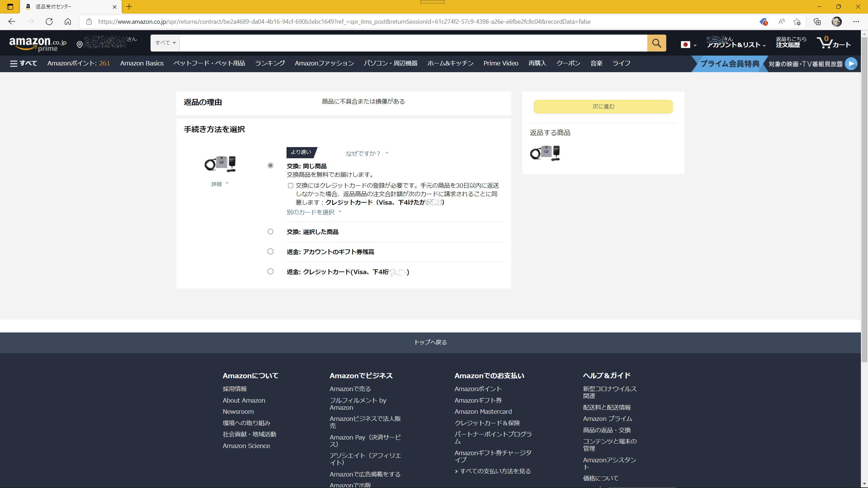
Task: Open ペットフード・ペット用品 nav item
Action: click(209, 63)
